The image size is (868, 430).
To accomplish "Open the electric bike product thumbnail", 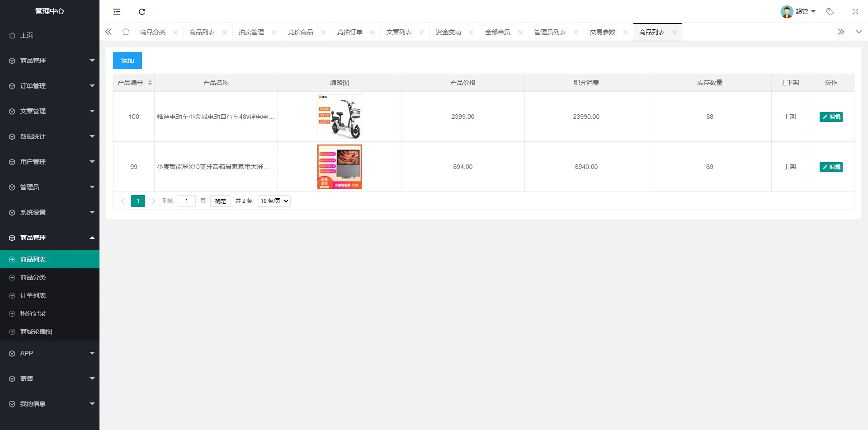I will point(340,117).
